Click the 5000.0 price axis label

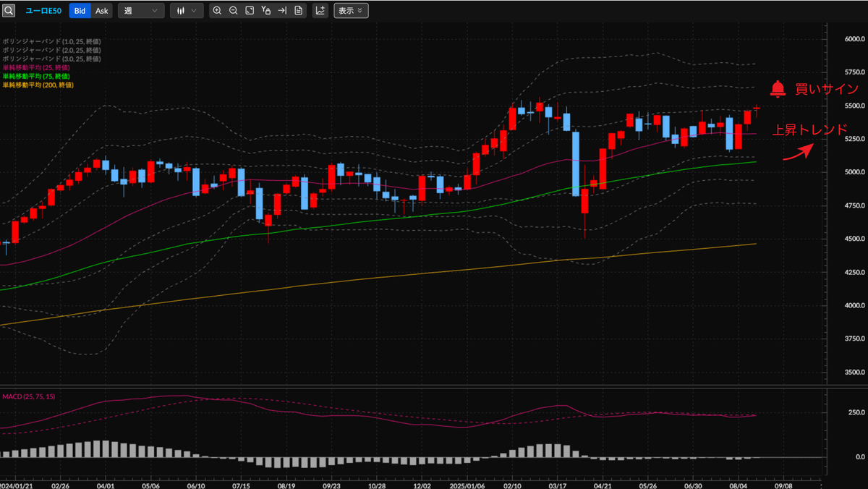pos(855,172)
